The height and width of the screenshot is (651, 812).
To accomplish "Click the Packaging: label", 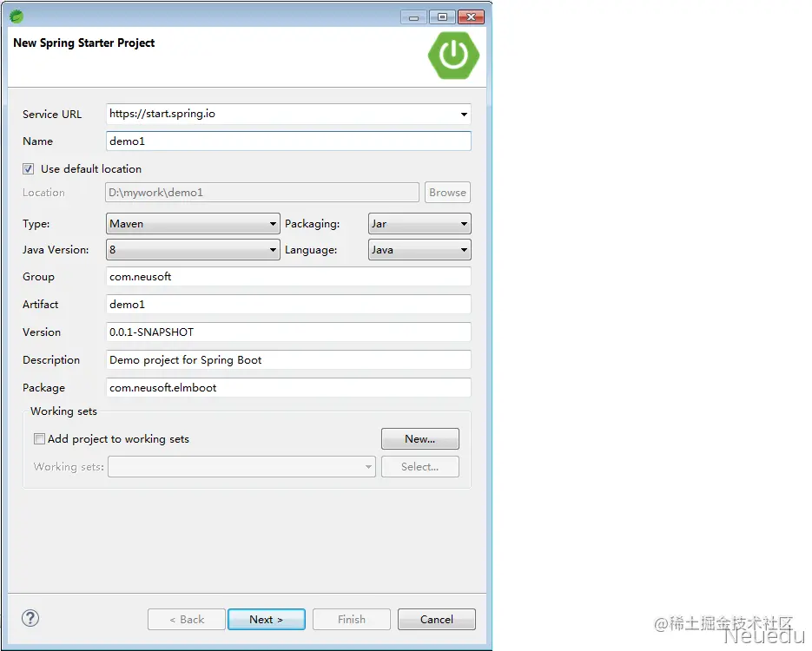I will click(x=313, y=224).
